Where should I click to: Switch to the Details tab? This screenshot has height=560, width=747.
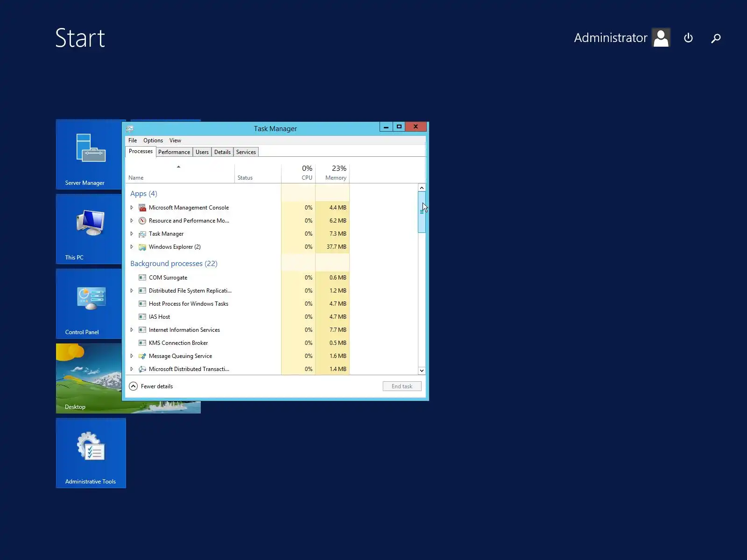222,152
